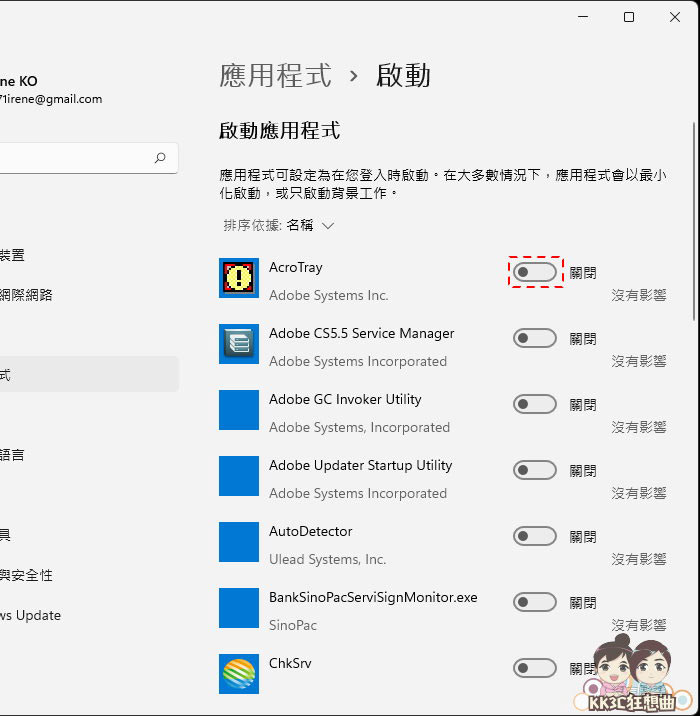Click the BankSinoPacServiSignMonitor.exe icon
Viewport: 700px width, 716px height.
point(239,608)
